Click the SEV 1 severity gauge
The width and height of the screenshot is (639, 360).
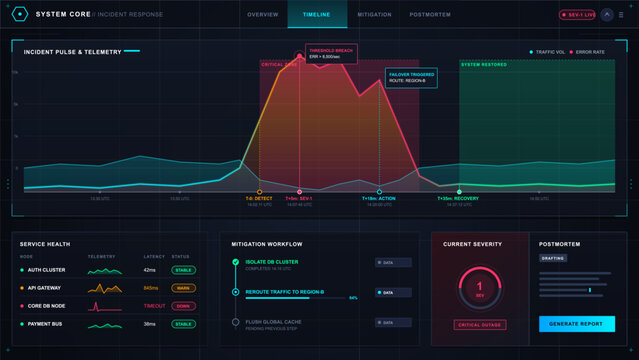click(x=480, y=288)
